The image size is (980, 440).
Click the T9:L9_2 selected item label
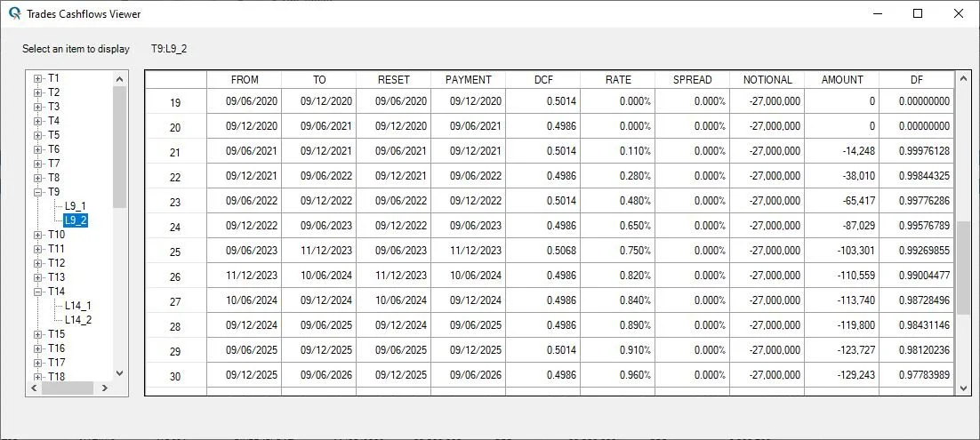(169, 49)
